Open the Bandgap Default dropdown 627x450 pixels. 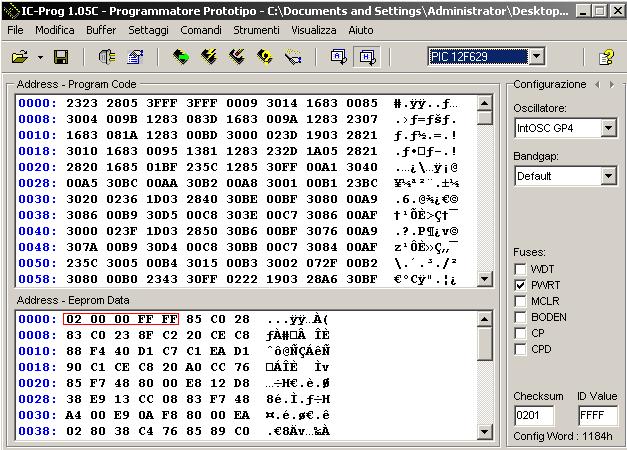pos(608,176)
